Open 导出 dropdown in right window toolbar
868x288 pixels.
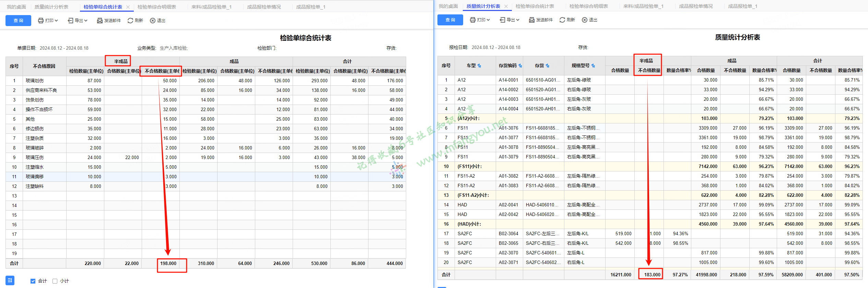click(509, 20)
